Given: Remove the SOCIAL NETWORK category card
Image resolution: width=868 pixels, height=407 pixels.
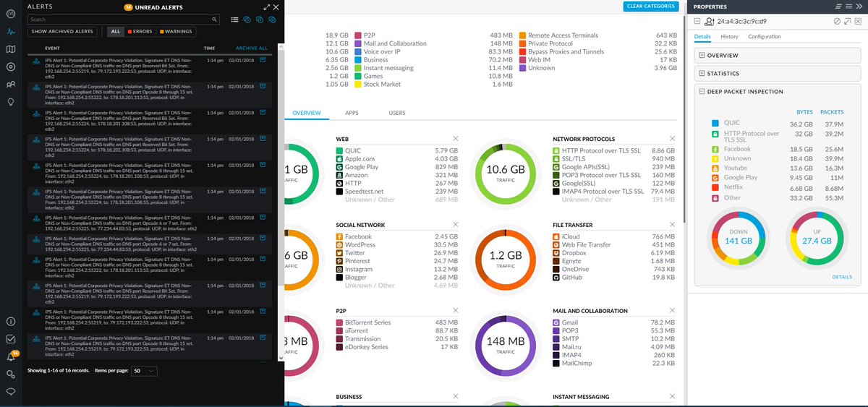Looking at the screenshot, I should [456, 225].
